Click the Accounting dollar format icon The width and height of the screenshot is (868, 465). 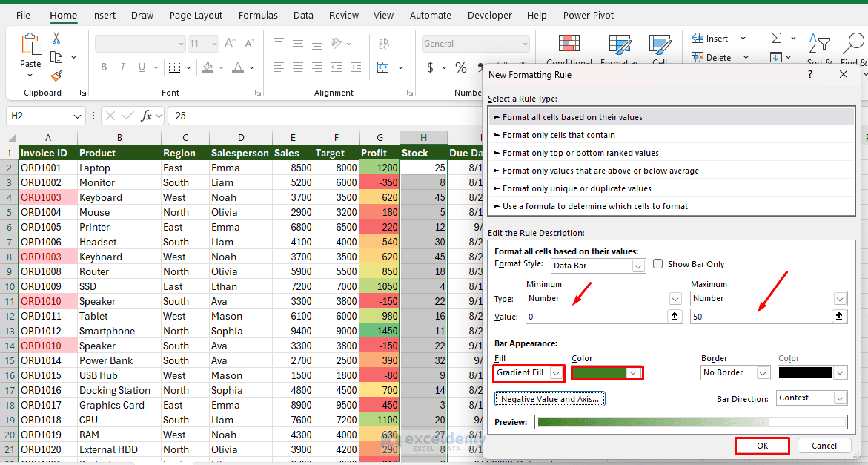point(430,67)
